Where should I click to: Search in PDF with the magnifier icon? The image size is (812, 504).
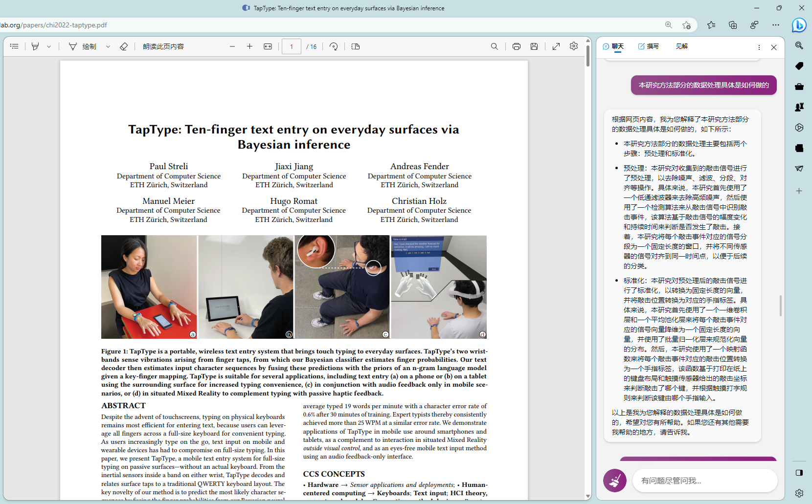click(495, 46)
